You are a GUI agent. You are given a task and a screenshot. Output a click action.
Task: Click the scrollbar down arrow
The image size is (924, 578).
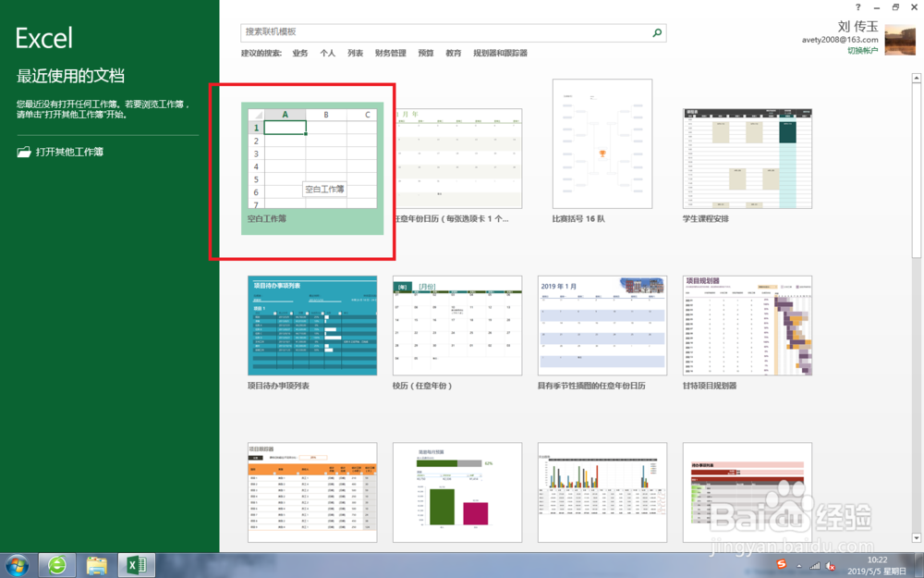917,538
